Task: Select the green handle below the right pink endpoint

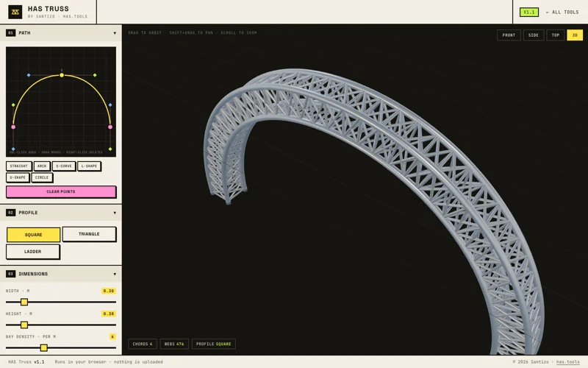Action: (x=110, y=149)
